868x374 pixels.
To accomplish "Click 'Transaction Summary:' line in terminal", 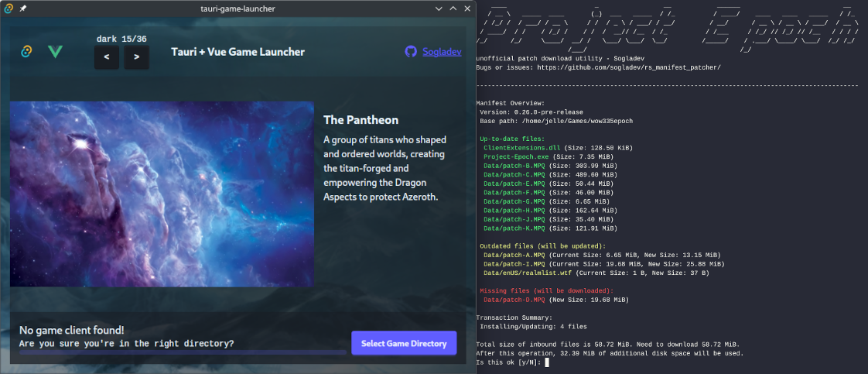I will pyautogui.click(x=514, y=317).
